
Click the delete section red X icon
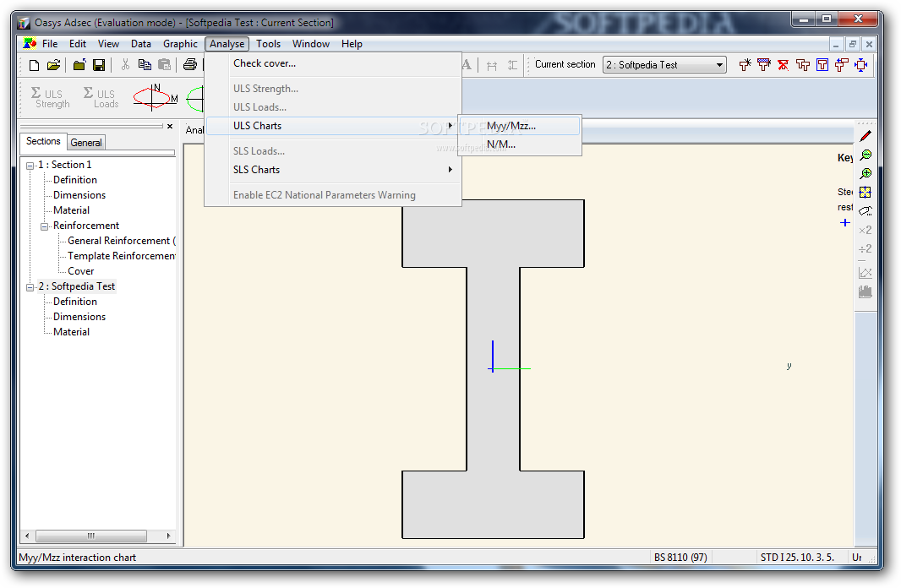click(x=784, y=65)
